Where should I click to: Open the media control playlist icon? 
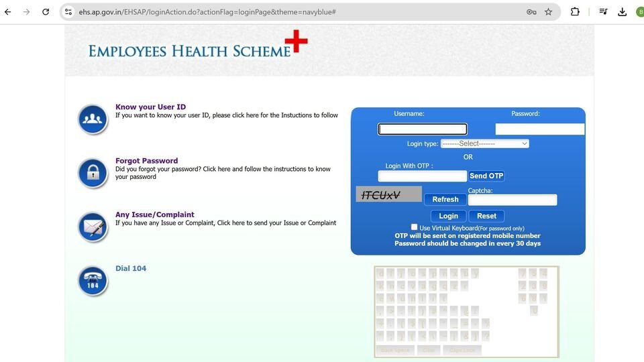[x=603, y=11]
